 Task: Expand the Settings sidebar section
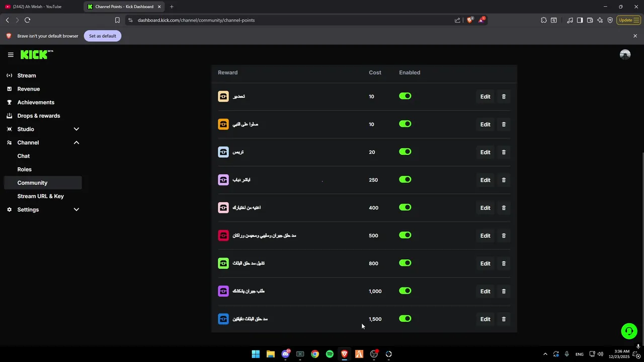[x=76, y=210]
